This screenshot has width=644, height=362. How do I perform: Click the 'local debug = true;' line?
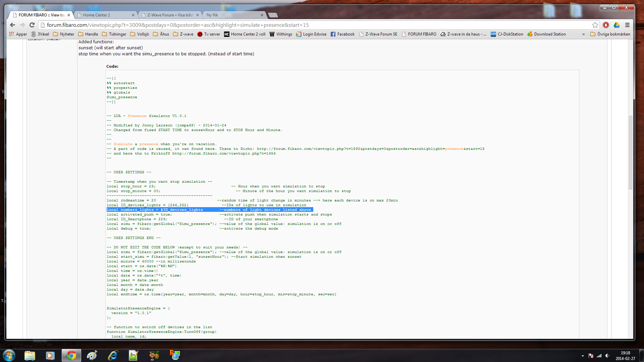[129, 229]
